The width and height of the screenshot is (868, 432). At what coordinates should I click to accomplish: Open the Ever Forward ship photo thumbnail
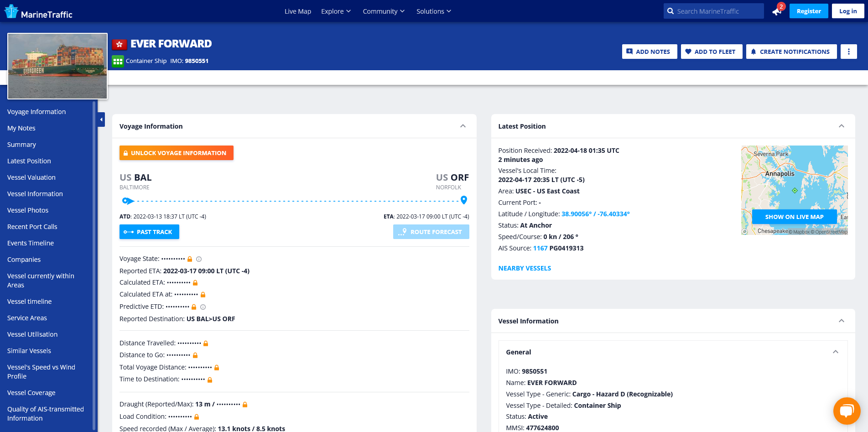coord(57,66)
